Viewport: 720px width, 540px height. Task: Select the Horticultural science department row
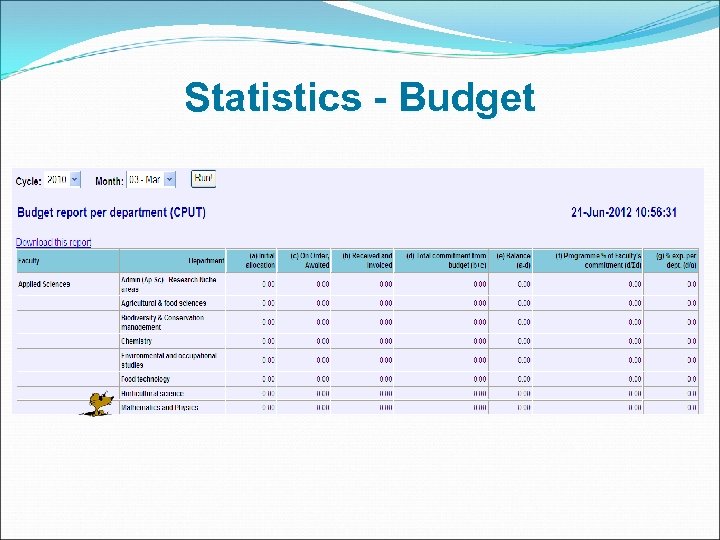(x=357, y=394)
